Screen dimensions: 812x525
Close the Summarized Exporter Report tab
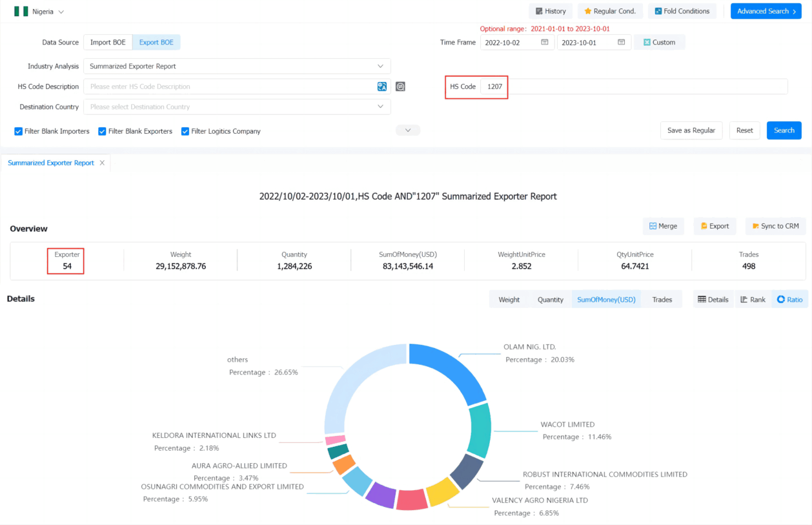pos(102,163)
